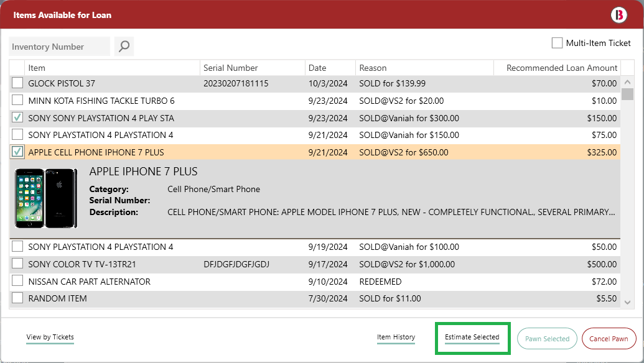Check the SONY COLOR TV TV-13TR21 checkbox
This screenshot has height=363, width=644.
click(17, 264)
